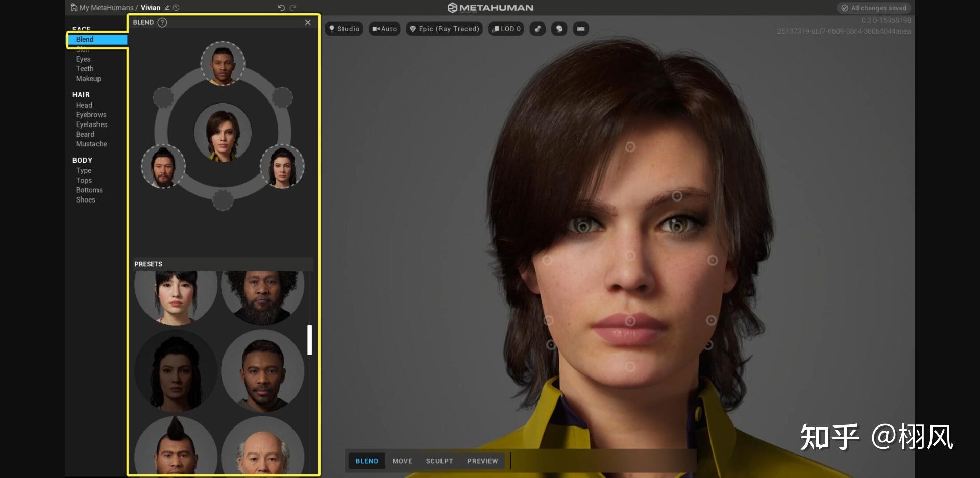The height and width of the screenshot is (478, 980).
Task: Switch to the SCULPT mode tab
Action: coord(439,461)
